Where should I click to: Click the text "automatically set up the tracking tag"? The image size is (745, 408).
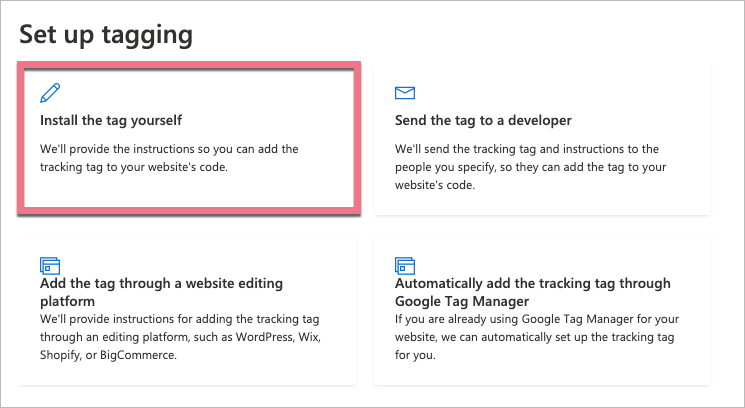coord(606,337)
